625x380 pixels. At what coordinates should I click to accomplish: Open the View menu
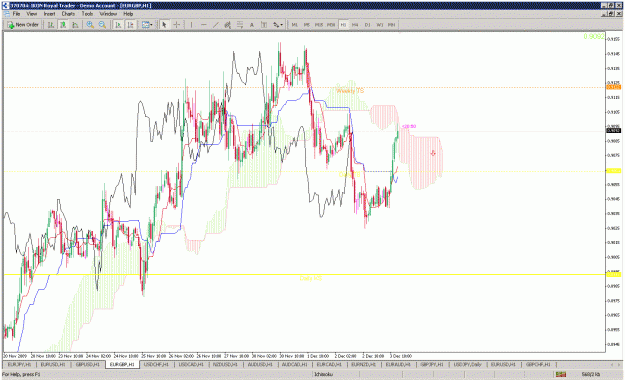point(31,14)
